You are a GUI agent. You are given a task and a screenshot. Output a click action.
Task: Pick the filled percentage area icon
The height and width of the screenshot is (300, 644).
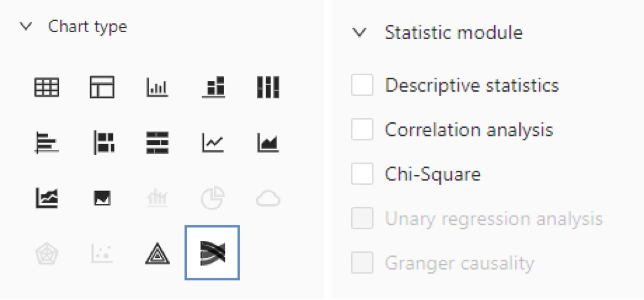point(102,198)
